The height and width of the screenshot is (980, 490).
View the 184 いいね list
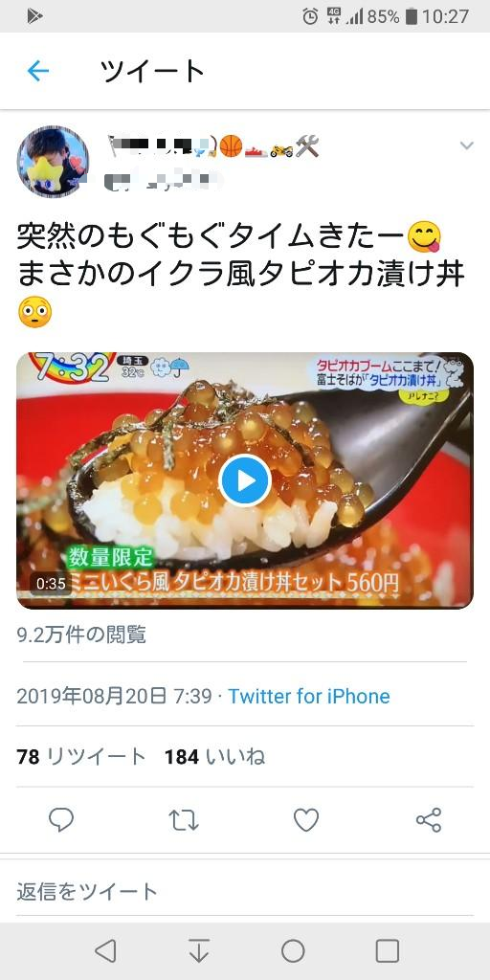(x=214, y=757)
